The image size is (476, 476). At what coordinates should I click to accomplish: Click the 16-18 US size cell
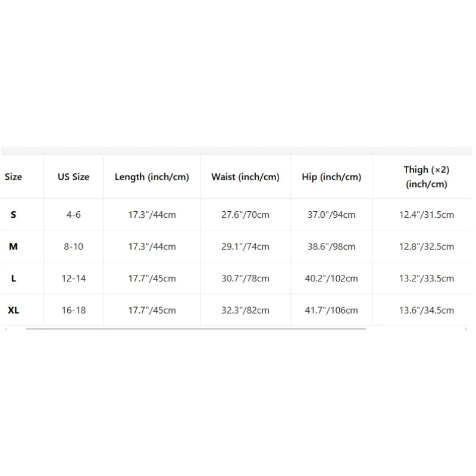[x=73, y=310]
